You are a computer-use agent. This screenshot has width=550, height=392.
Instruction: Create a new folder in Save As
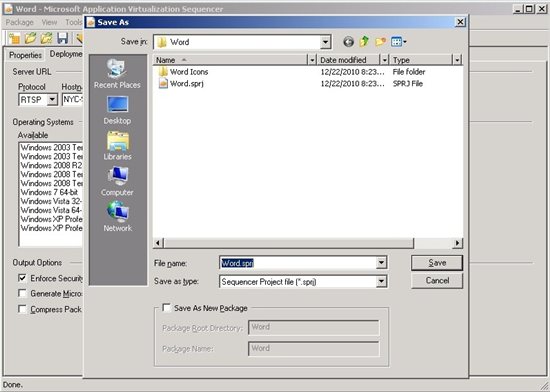(x=381, y=42)
